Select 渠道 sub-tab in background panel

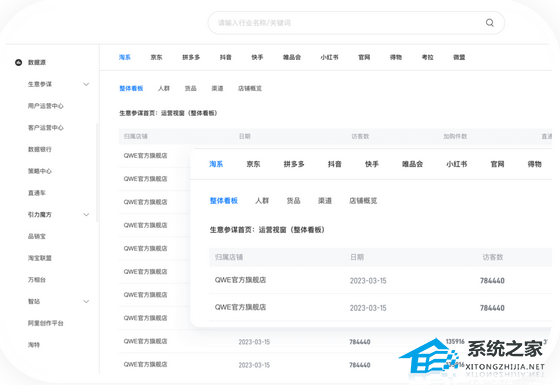(x=217, y=88)
